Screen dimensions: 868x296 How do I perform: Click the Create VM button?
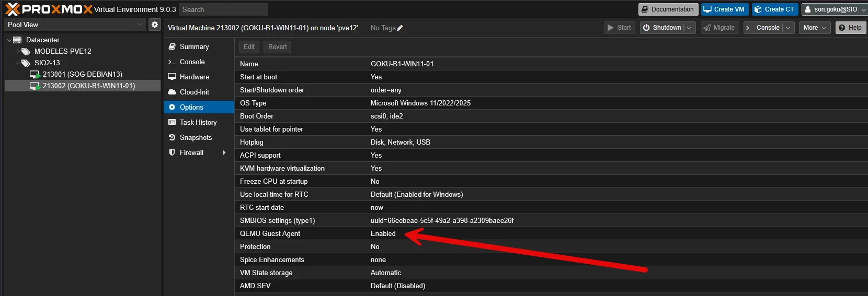point(724,9)
